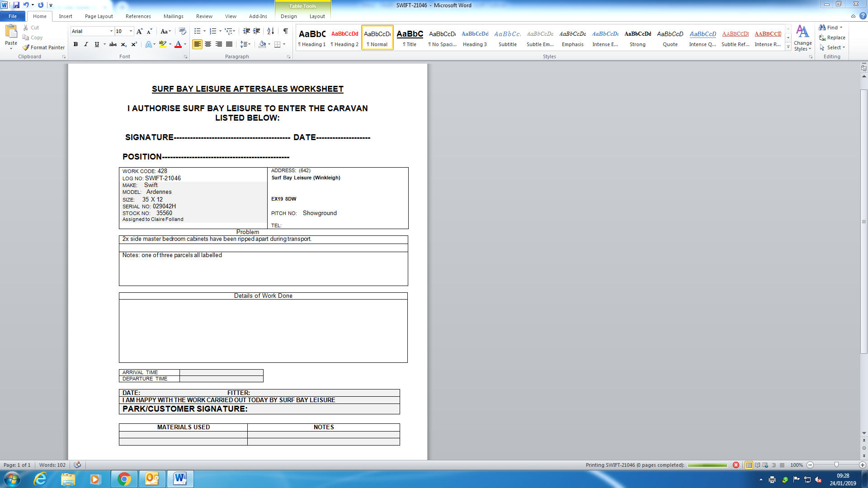868x488 pixels.
Task: Click the Grow Font icon
Action: [x=139, y=31]
